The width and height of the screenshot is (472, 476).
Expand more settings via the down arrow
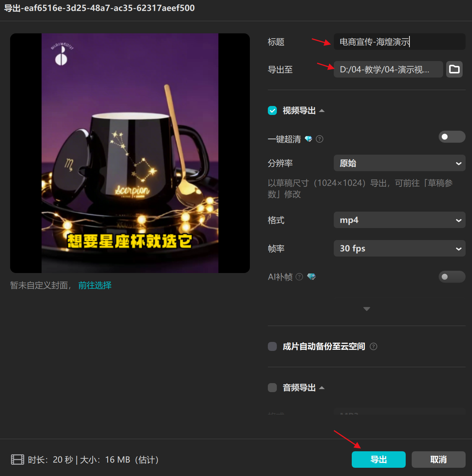pos(366,309)
